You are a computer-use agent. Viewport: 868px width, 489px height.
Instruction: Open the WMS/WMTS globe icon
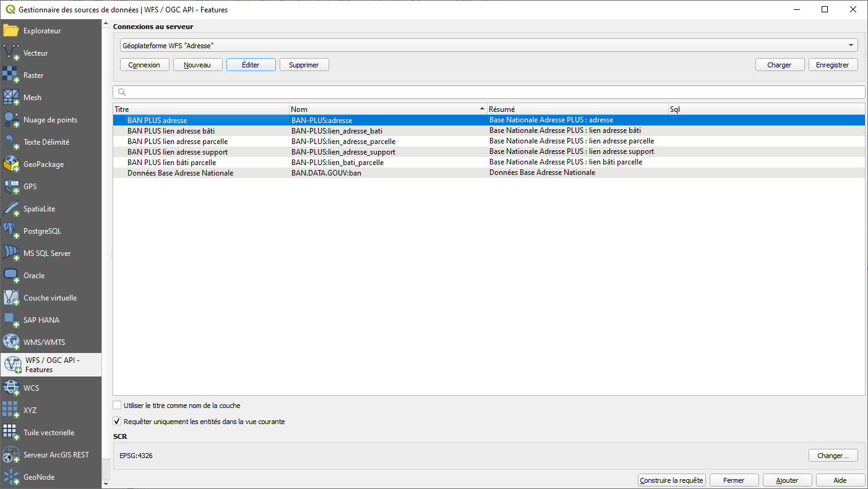tap(11, 342)
